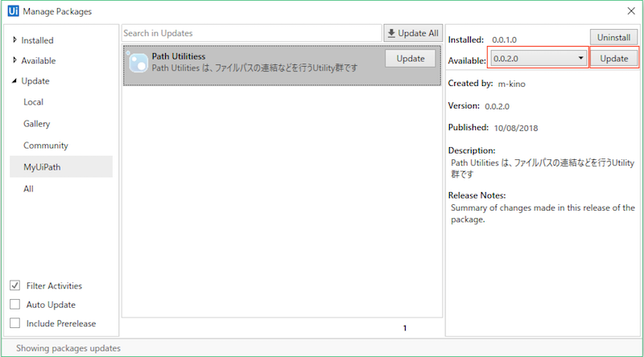
Task: Select Local under Update
Action: coord(33,102)
